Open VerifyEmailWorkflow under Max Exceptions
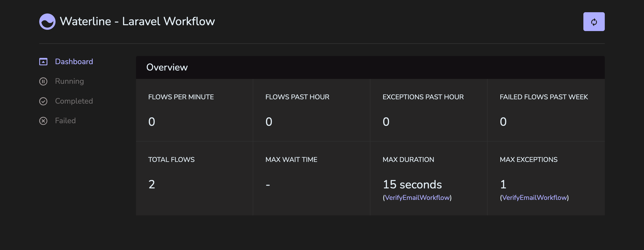Screen dimensions: 644x250 click(x=534, y=197)
